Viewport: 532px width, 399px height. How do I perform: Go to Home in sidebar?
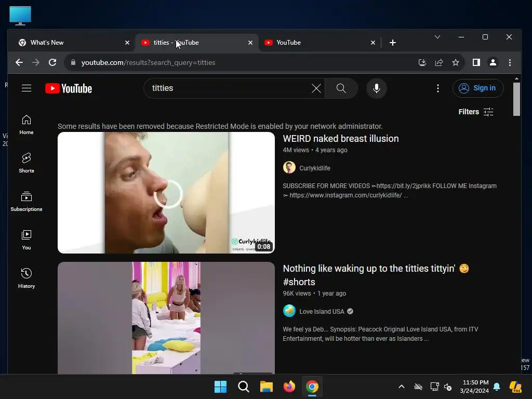pyautogui.click(x=26, y=125)
